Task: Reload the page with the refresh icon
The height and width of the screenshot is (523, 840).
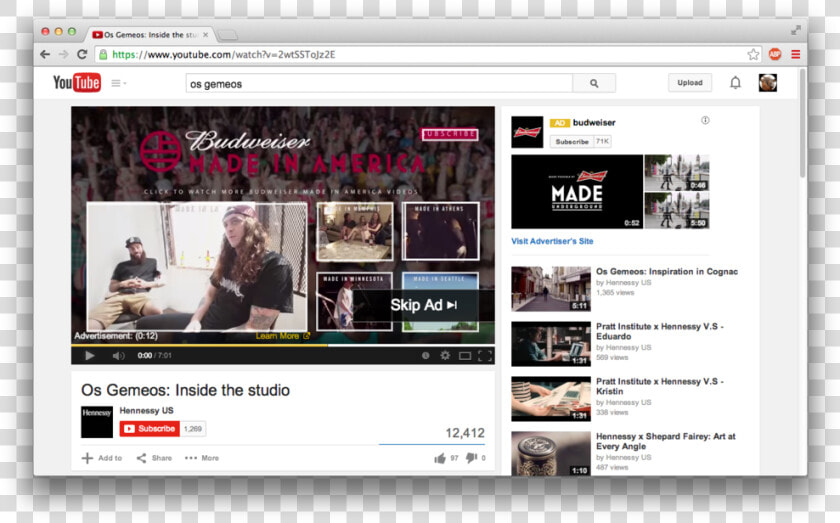Action: tap(82, 54)
